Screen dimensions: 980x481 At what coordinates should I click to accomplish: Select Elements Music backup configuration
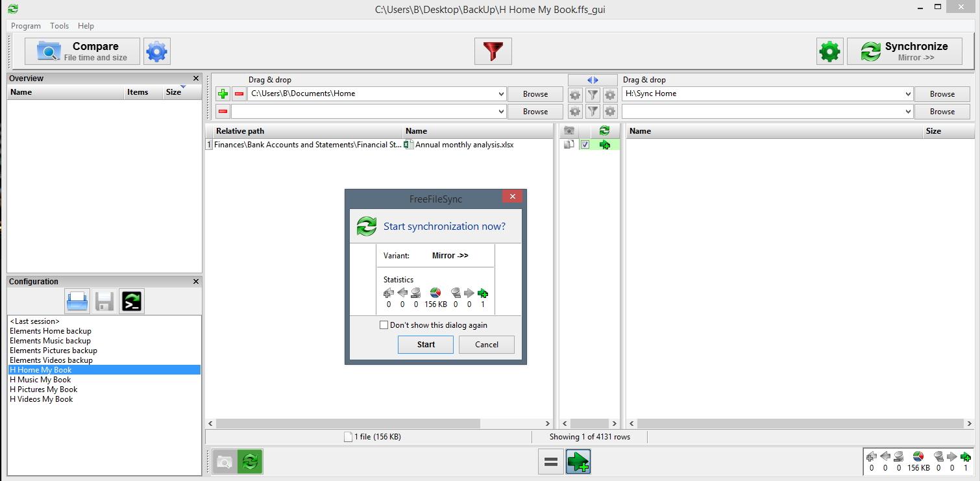[104, 341]
